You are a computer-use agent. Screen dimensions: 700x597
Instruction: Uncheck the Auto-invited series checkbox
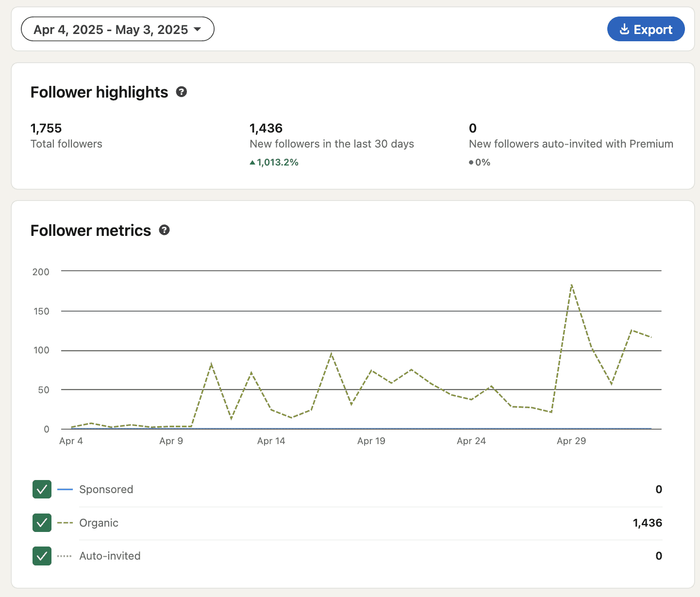(42, 556)
